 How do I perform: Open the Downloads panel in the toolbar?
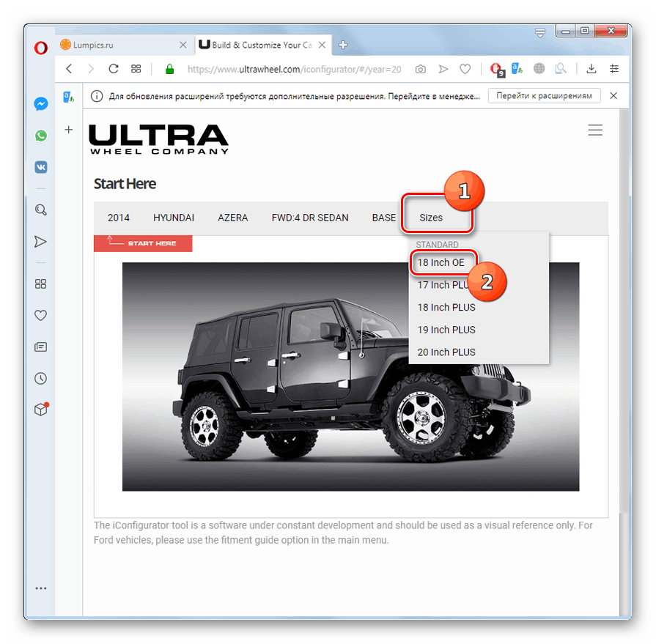591,69
